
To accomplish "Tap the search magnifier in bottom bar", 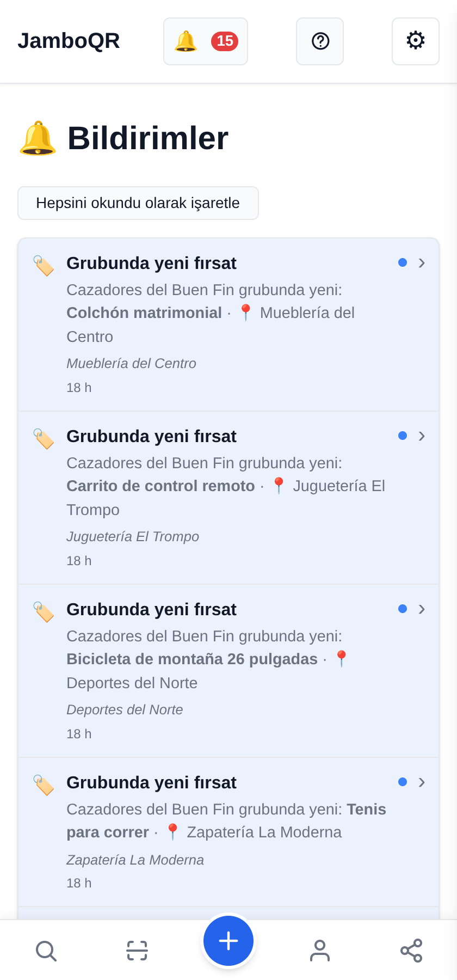I will [x=46, y=951].
